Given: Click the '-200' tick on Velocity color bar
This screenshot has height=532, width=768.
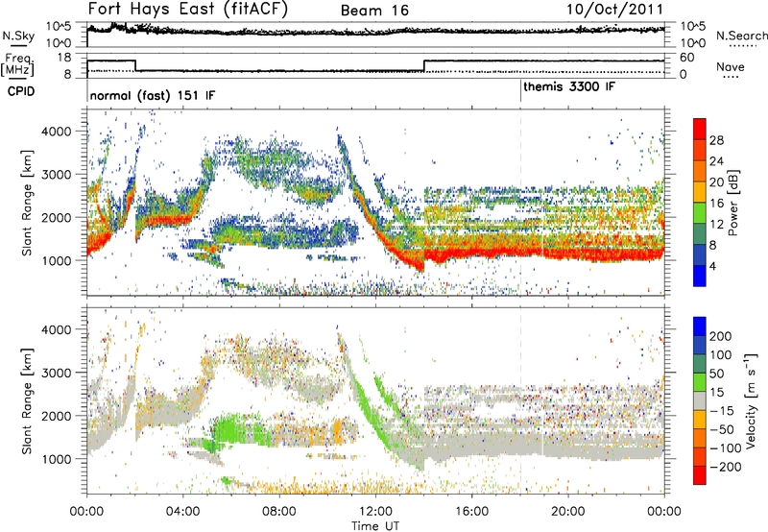Looking at the screenshot, I should click(x=726, y=467).
